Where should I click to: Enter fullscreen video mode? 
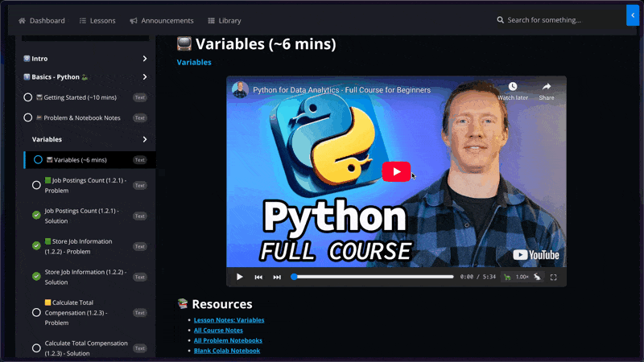553,277
